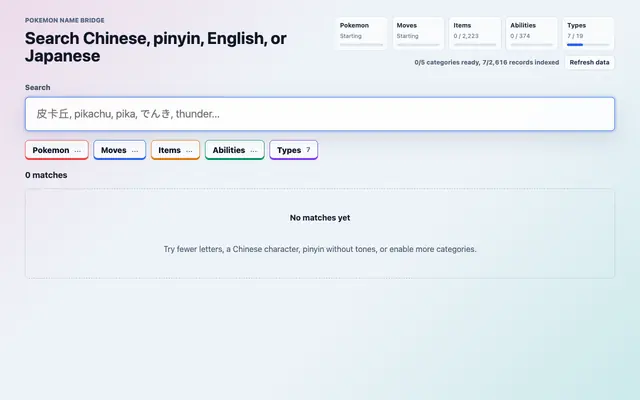Select the Moves status card
Image resolution: width=640 pixels, height=400 pixels.
click(x=418, y=33)
